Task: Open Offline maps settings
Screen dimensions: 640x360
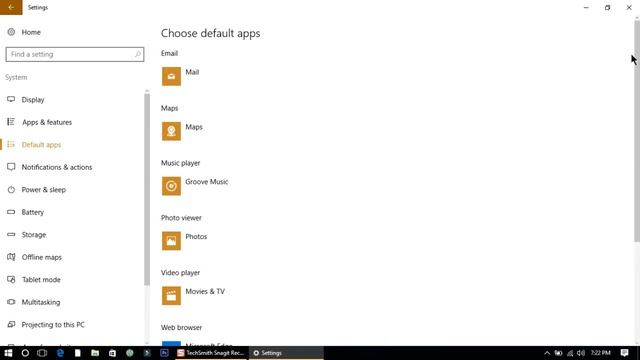Action: point(34,257)
